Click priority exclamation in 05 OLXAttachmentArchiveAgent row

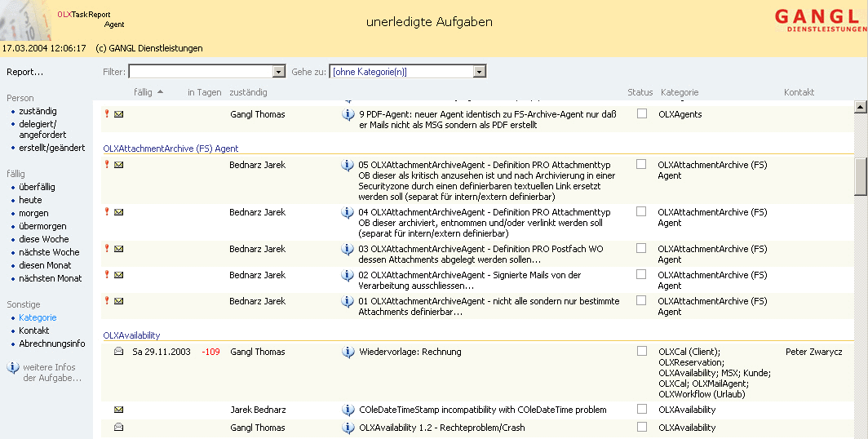point(107,164)
